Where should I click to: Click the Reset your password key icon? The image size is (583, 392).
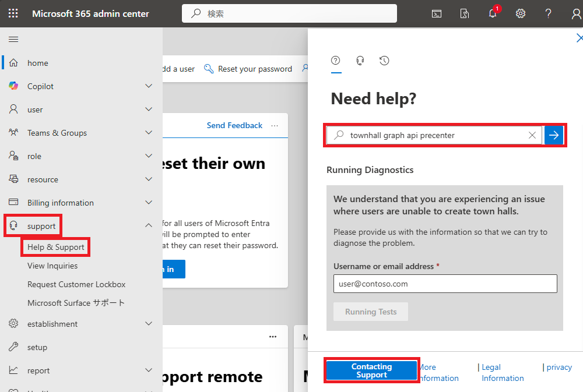209,69
